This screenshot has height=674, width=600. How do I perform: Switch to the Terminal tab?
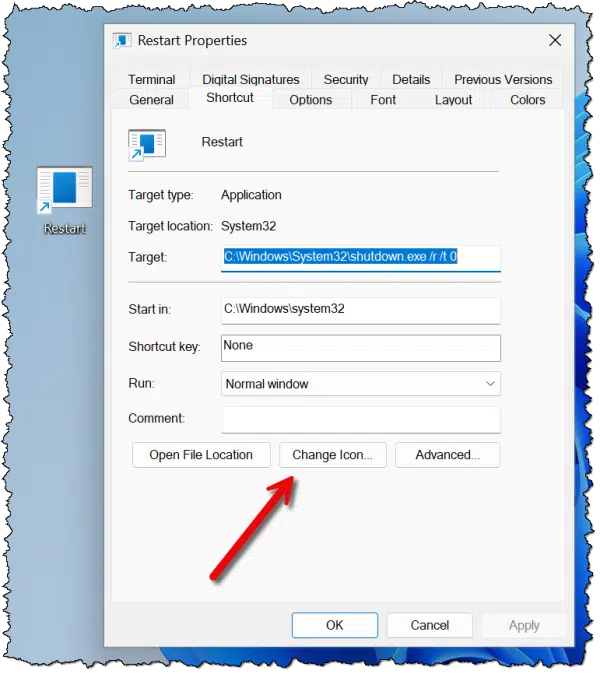click(x=151, y=80)
